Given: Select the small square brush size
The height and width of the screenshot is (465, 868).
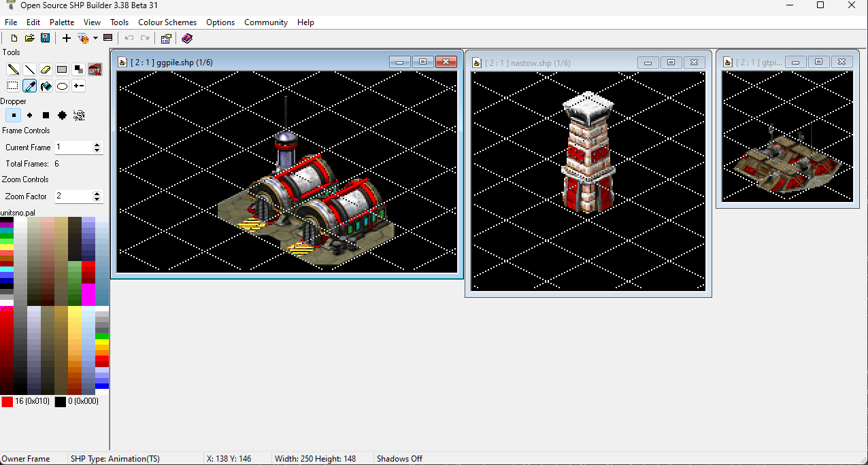Looking at the screenshot, I should (13, 116).
